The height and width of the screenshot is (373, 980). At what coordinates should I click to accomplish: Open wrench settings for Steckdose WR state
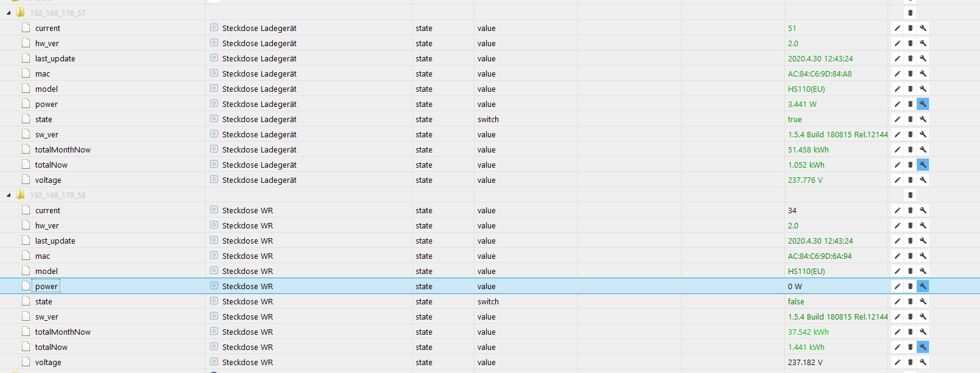[923, 301]
